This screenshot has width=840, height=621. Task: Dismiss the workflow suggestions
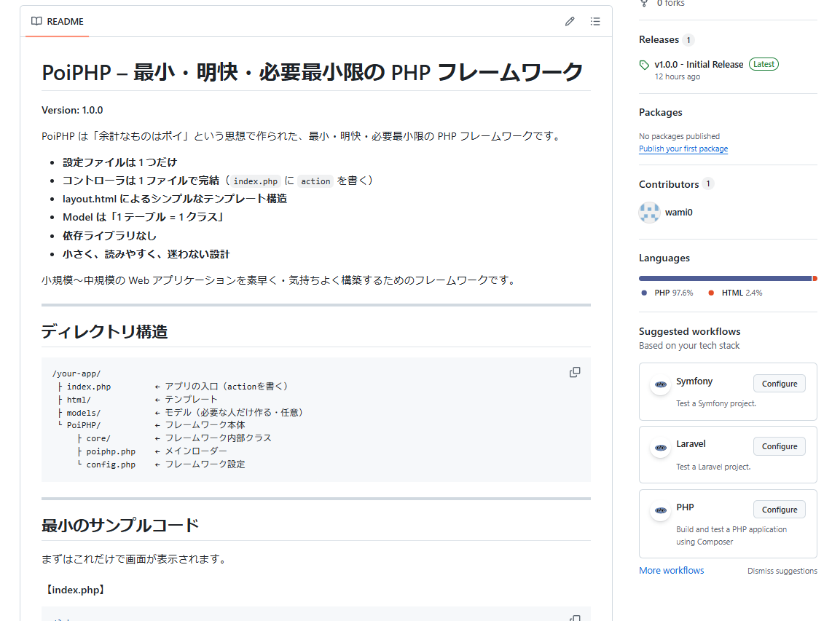(782, 571)
